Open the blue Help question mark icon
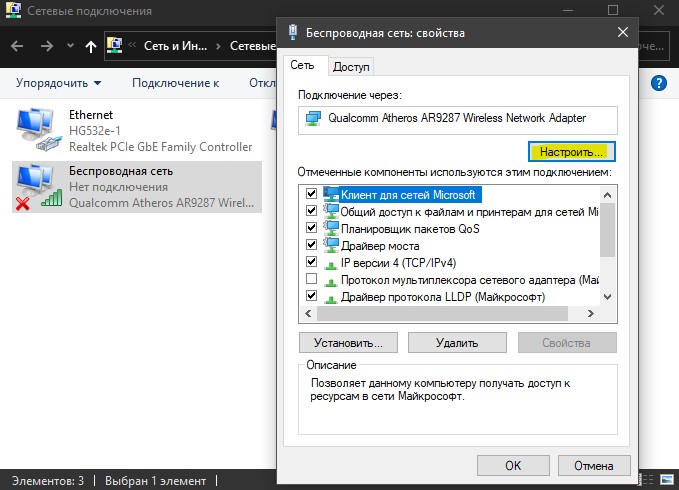This screenshot has height=490, width=679. pyautogui.click(x=659, y=83)
